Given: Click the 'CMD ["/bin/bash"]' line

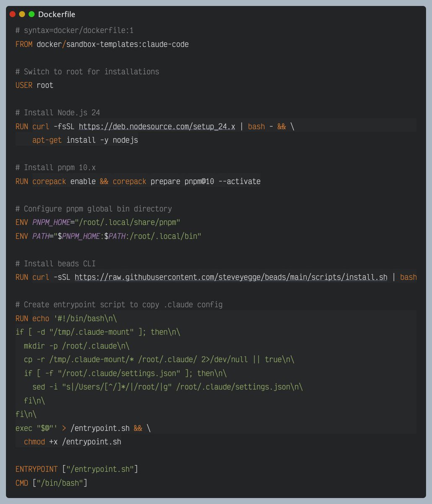Looking at the screenshot, I should point(51,483).
